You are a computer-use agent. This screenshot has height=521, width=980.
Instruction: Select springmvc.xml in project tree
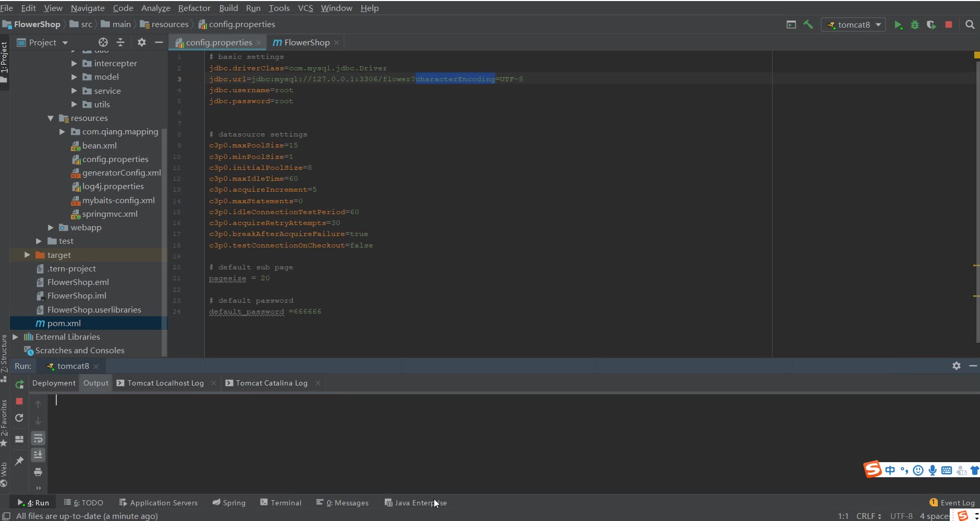[109, 214]
